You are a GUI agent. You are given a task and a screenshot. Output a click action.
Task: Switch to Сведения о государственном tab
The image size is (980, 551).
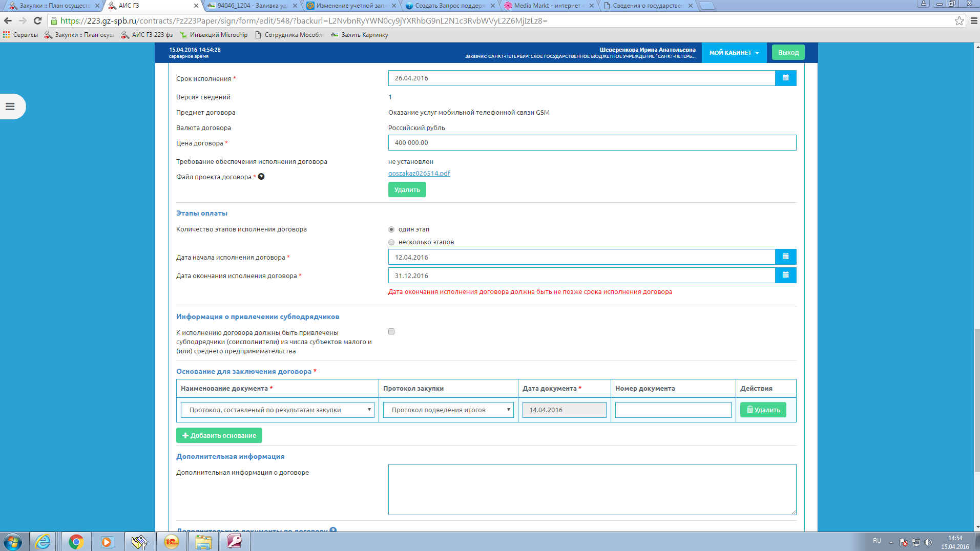(x=648, y=6)
